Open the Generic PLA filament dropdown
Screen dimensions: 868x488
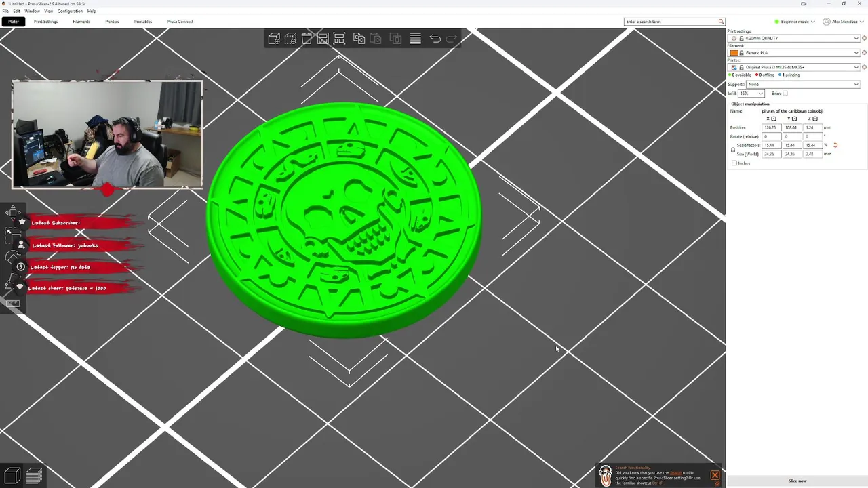click(793, 52)
